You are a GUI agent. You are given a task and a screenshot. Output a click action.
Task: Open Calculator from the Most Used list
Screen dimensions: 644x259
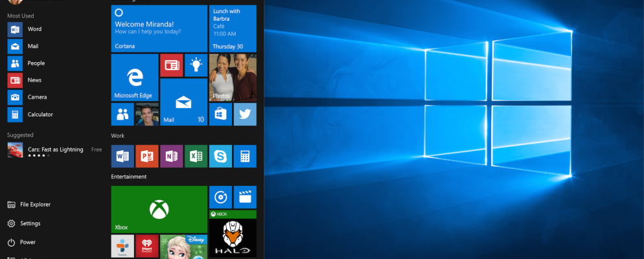pos(30,115)
